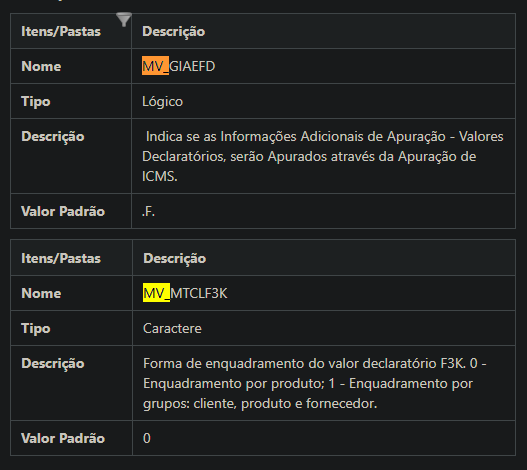Select the yellow highlighted MV_ text
Screen dimensions: 527x470
click(x=156, y=293)
